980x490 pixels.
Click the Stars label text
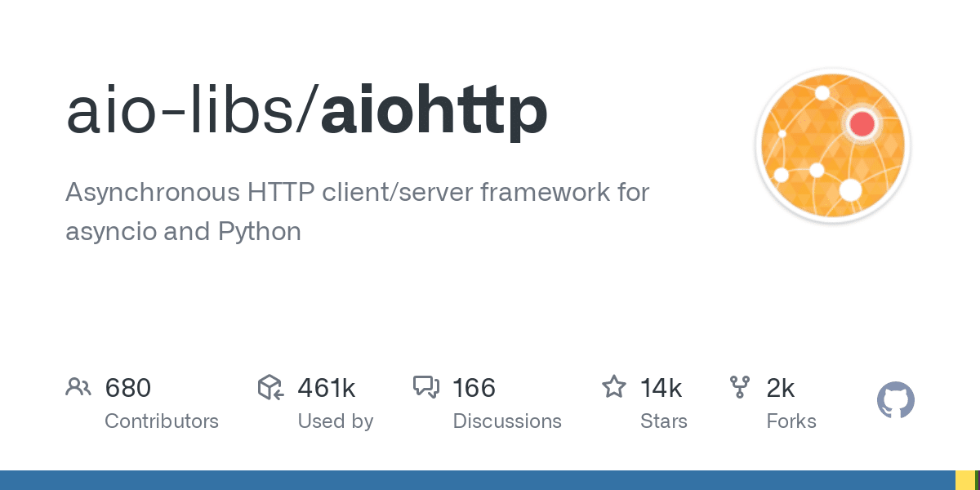664,421
